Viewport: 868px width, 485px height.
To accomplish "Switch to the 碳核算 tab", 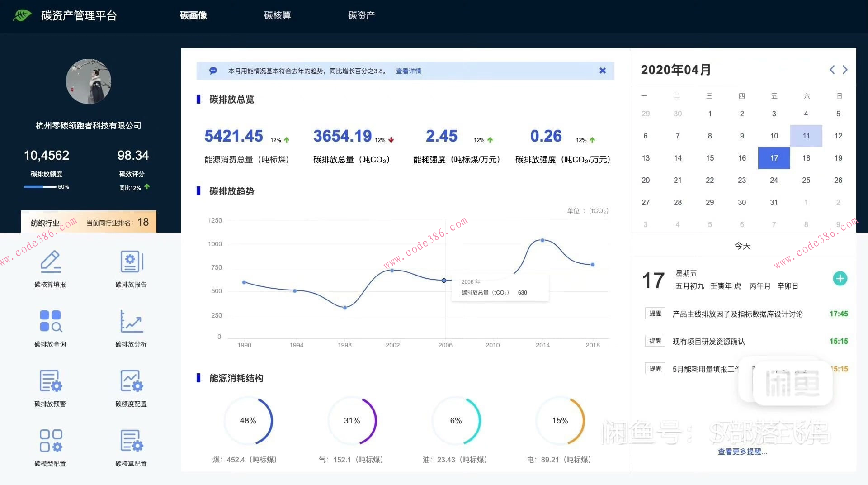I will click(x=278, y=15).
